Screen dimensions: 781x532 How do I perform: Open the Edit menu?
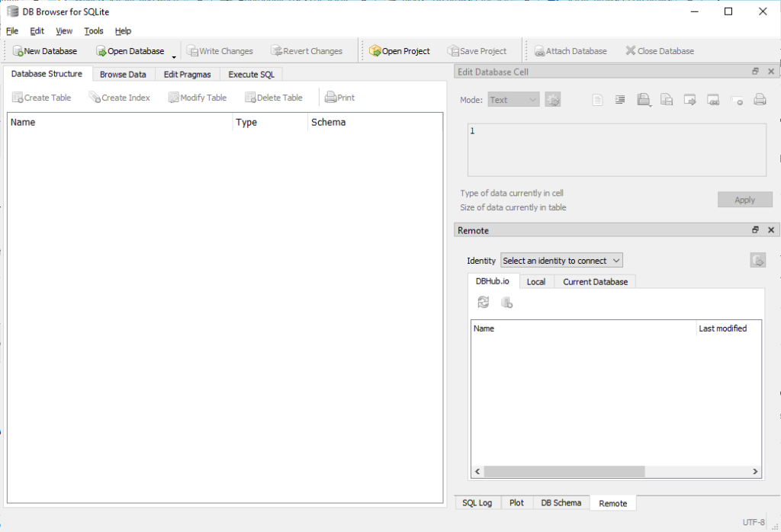(37, 30)
